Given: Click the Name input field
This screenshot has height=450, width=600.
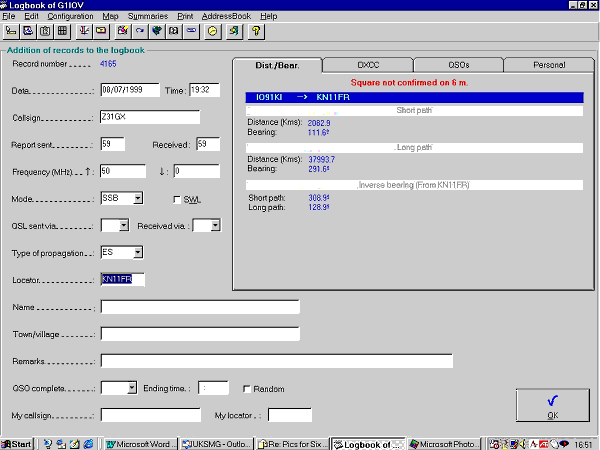Looking at the screenshot, I should (200, 307).
